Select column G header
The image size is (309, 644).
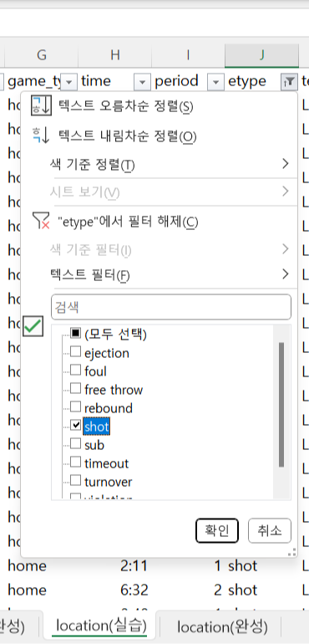pyautogui.click(x=41, y=55)
